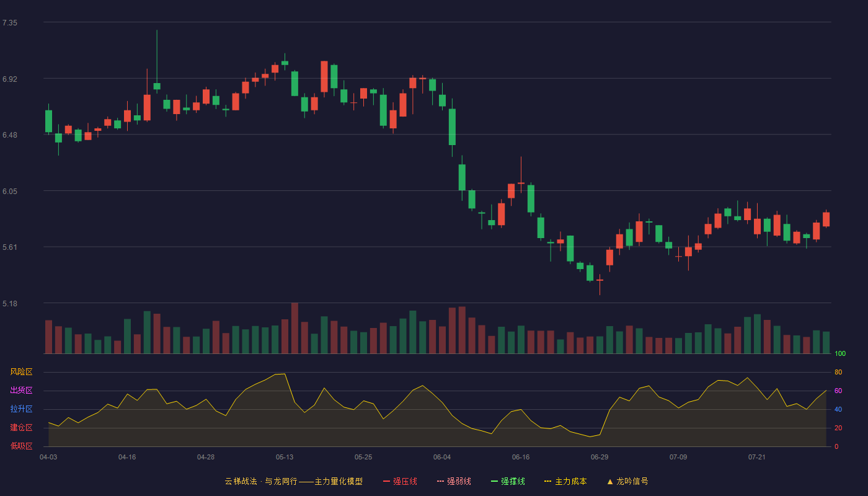Select the 拉升区 zone label
The width and height of the screenshot is (868, 496).
point(21,409)
